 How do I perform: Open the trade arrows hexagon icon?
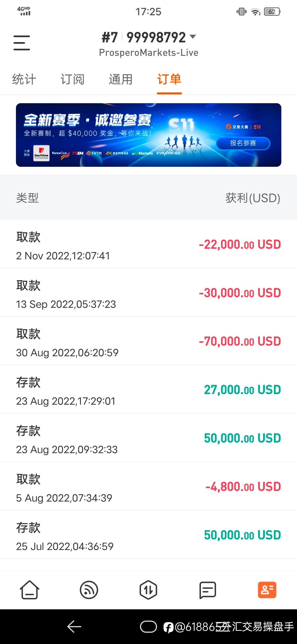click(148, 590)
